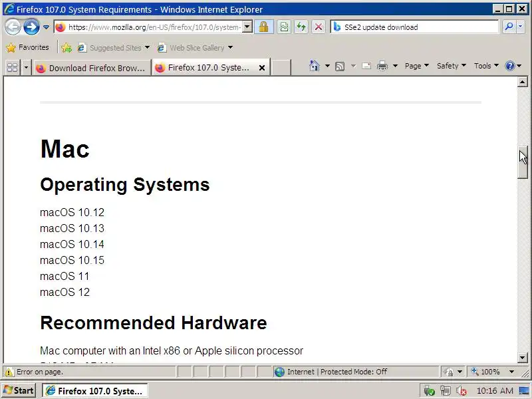This screenshot has height=399, width=532.
Task: Click the Recommended Hardware heading
Action: pos(154,323)
